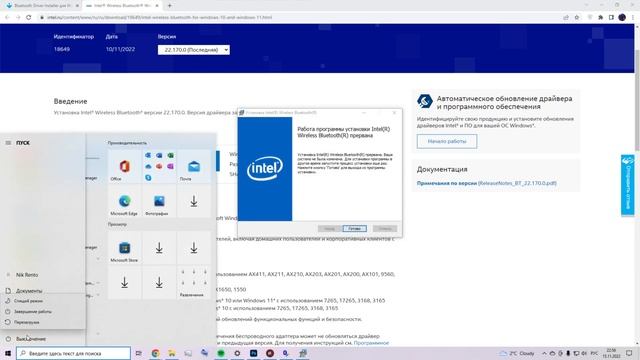Screen dimensions: 640x360
Task: Open the installer icon on the taskbar
Action: (302, 353)
